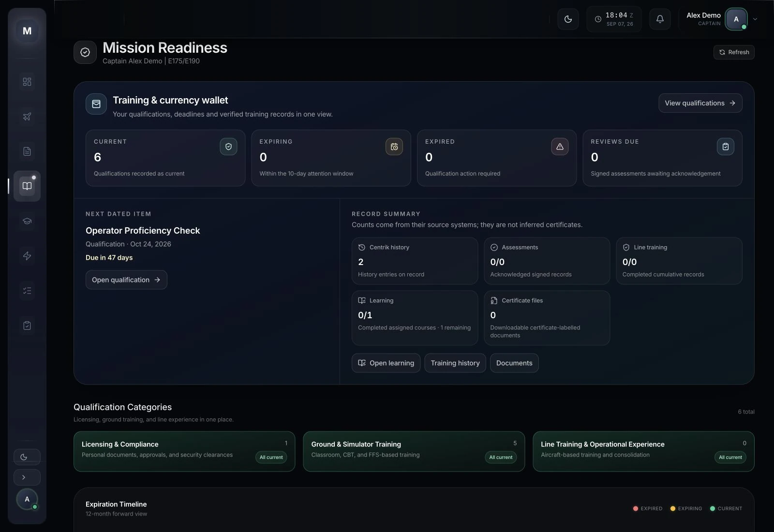Open the Ground & Simulator Training card
Screen dimensions: 774x532
tap(414, 451)
